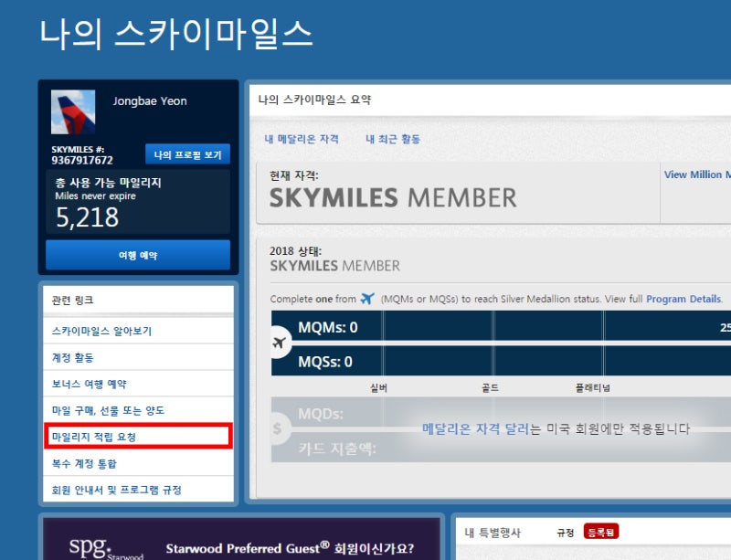
Task: Click the name Jongbae Yeon
Action: [x=150, y=101]
